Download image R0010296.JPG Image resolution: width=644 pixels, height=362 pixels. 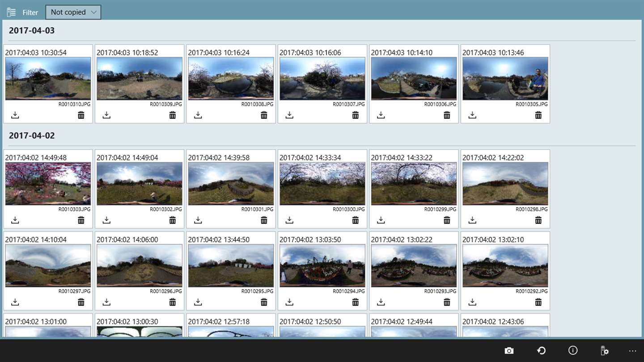pyautogui.click(x=106, y=302)
